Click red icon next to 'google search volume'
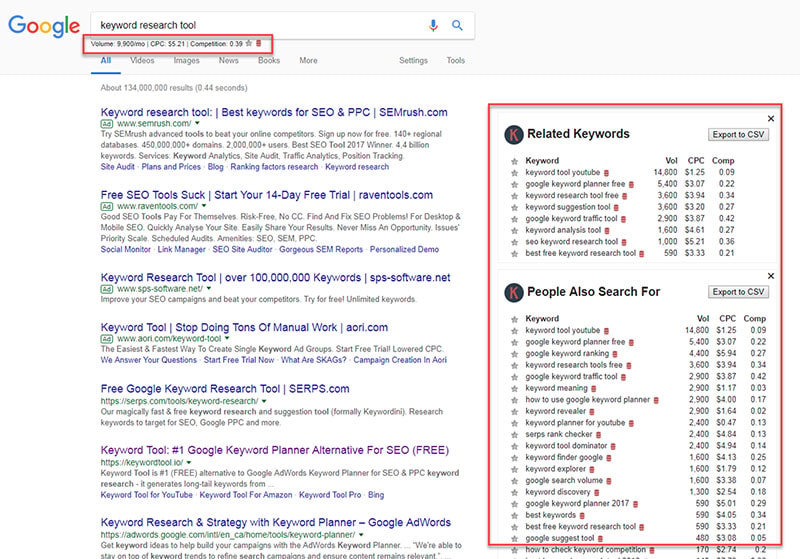The height and width of the screenshot is (559, 800). 609,481
